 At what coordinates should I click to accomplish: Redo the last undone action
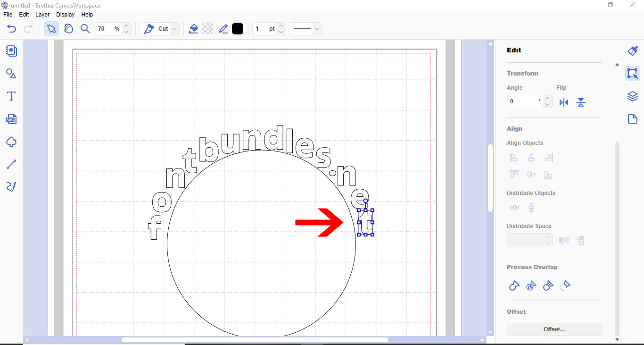[x=28, y=29]
